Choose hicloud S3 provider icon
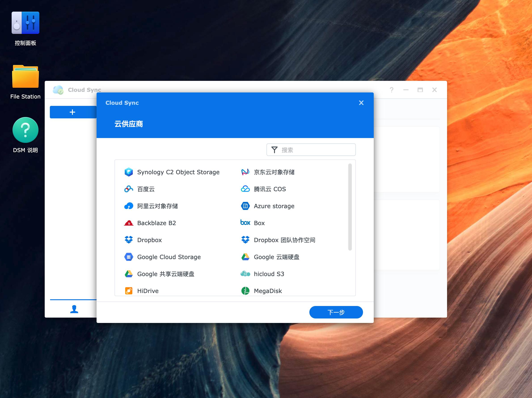The image size is (532, 398). [245, 274]
